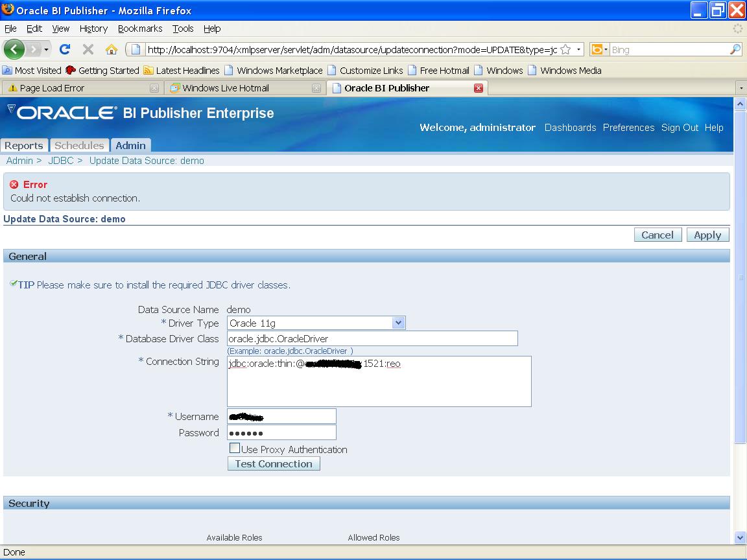Enable Use Proxy Authentication checkbox
Screen dimensions: 747x560
pos(234,448)
